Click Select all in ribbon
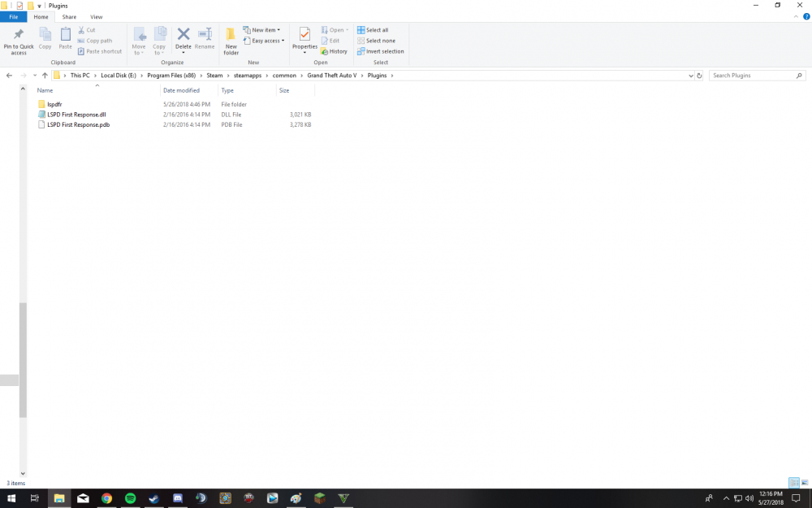 373,30
